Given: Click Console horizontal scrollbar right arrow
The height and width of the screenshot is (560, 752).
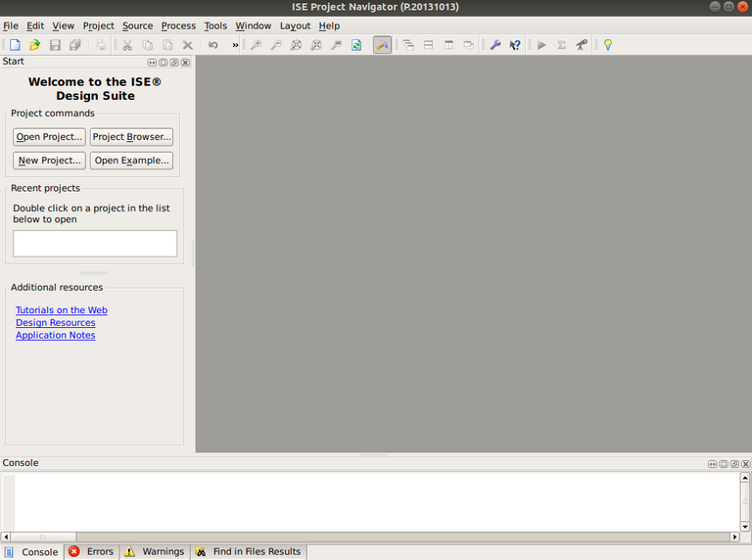Looking at the screenshot, I should click(x=734, y=537).
